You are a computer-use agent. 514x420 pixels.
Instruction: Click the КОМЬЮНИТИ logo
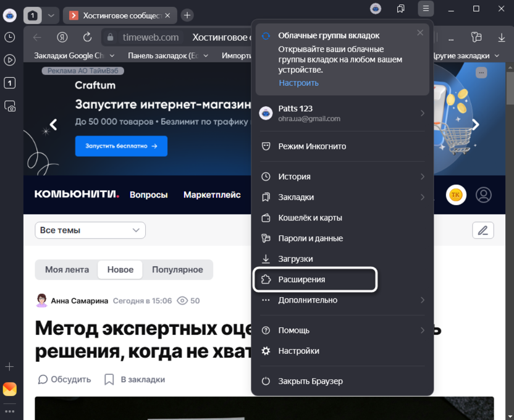tap(77, 195)
